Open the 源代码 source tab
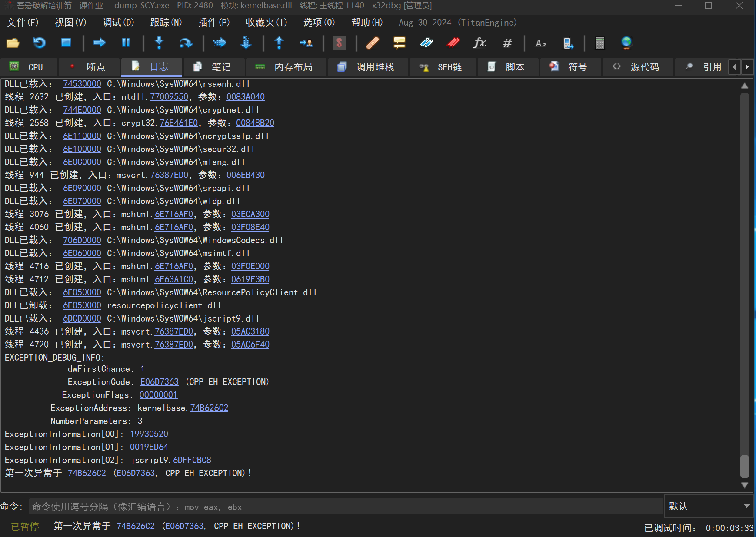 pos(638,67)
